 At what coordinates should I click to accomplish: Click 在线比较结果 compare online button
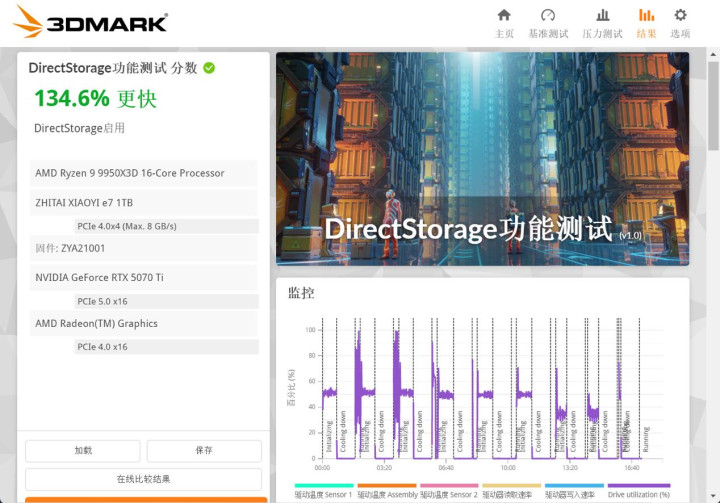pos(143,479)
